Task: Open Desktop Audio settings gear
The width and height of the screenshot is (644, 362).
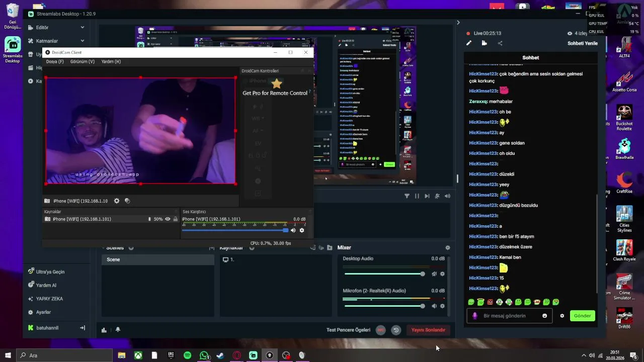Action: (442, 274)
